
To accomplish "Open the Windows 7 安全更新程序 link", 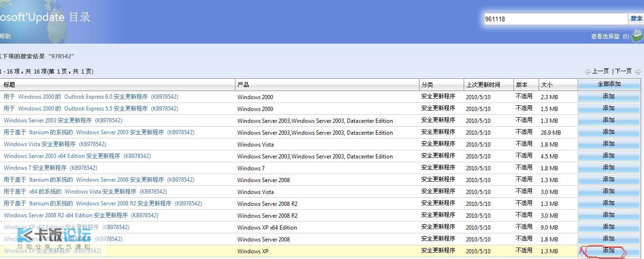I will (50, 168).
